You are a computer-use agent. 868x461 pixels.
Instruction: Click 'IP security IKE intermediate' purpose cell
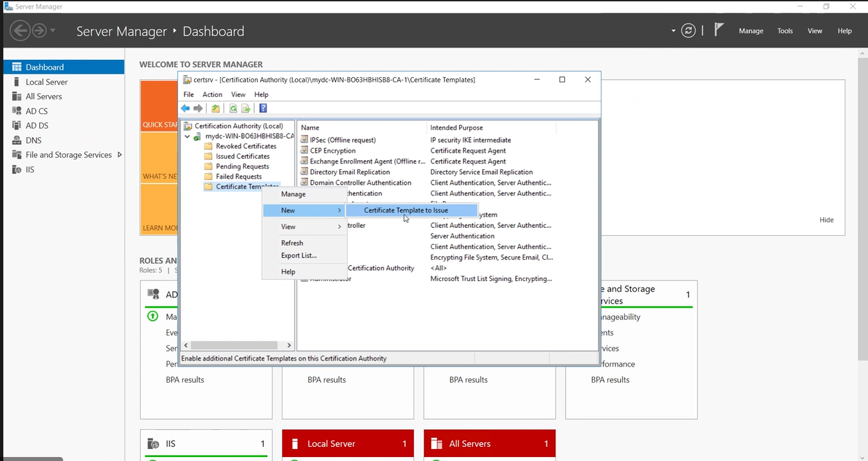[471, 140]
